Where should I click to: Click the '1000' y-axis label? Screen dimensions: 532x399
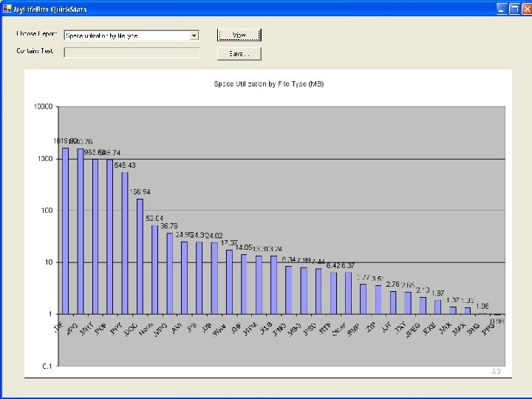(x=47, y=159)
